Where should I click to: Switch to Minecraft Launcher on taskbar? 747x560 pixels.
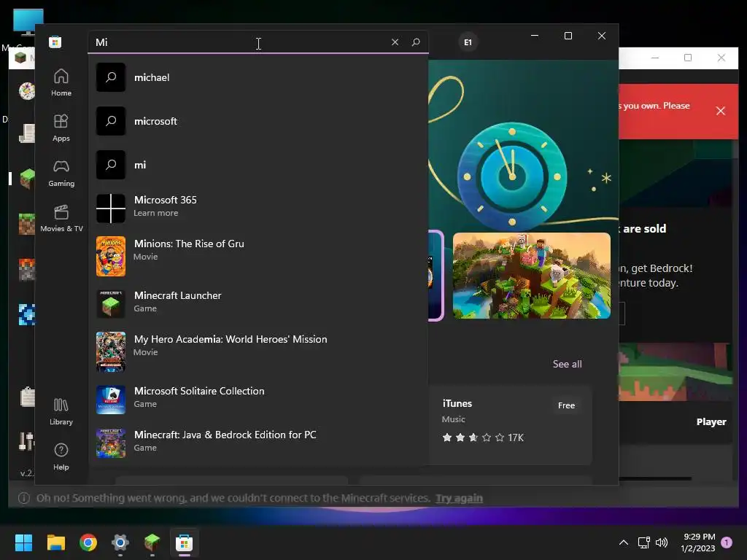pos(152,542)
